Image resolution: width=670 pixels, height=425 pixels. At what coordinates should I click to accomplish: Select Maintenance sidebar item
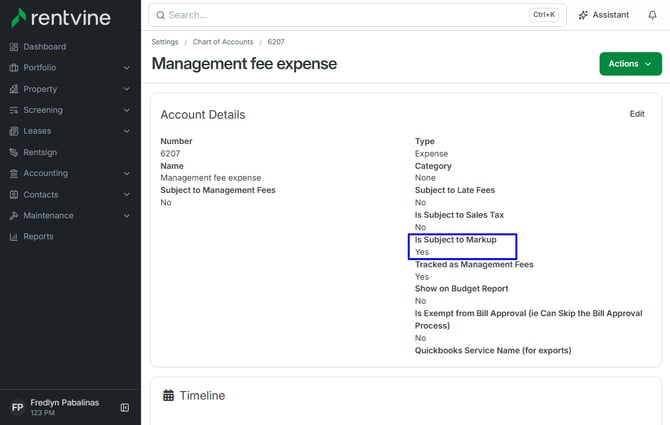[x=48, y=216]
